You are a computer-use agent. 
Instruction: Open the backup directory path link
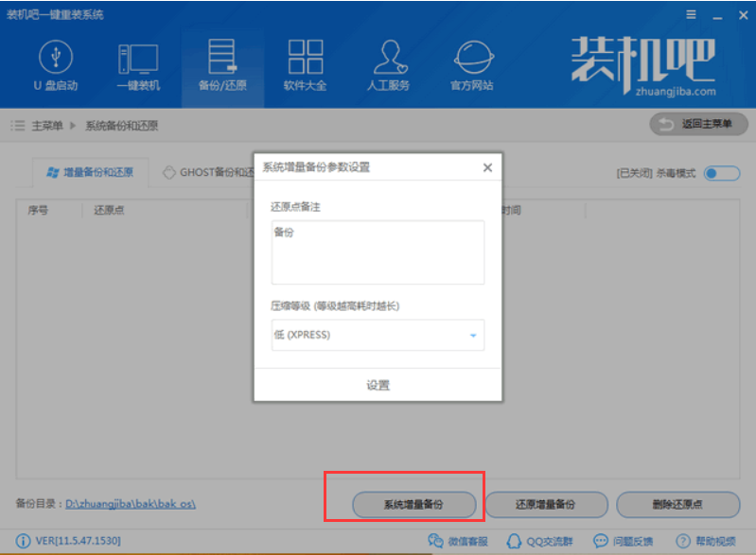coord(131,504)
